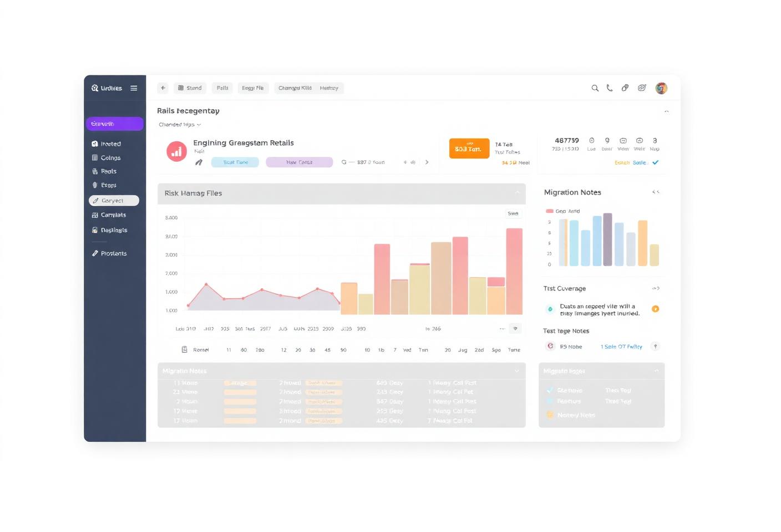
Task: Click the orange 803 Tom button
Action: [x=469, y=149]
